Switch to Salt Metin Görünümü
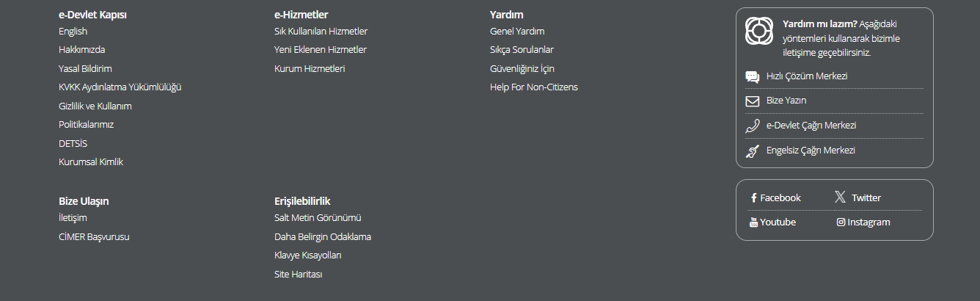 (x=318, y=218)
